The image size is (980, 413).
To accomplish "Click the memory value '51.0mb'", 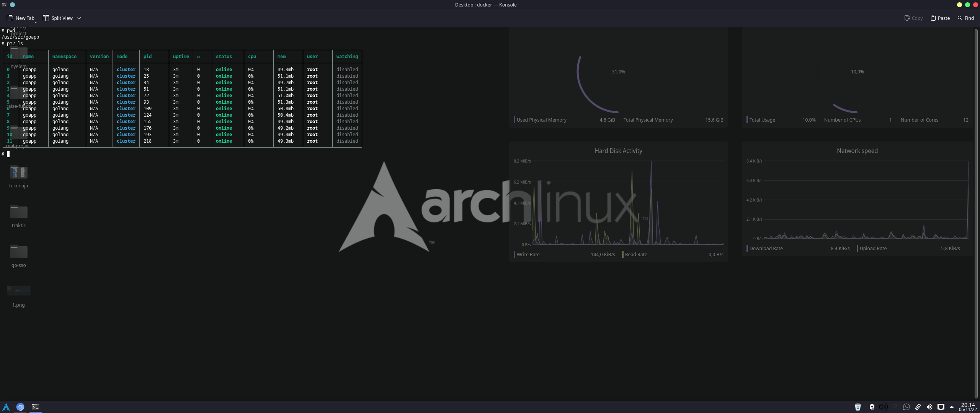I will click(x=286, y=96).
